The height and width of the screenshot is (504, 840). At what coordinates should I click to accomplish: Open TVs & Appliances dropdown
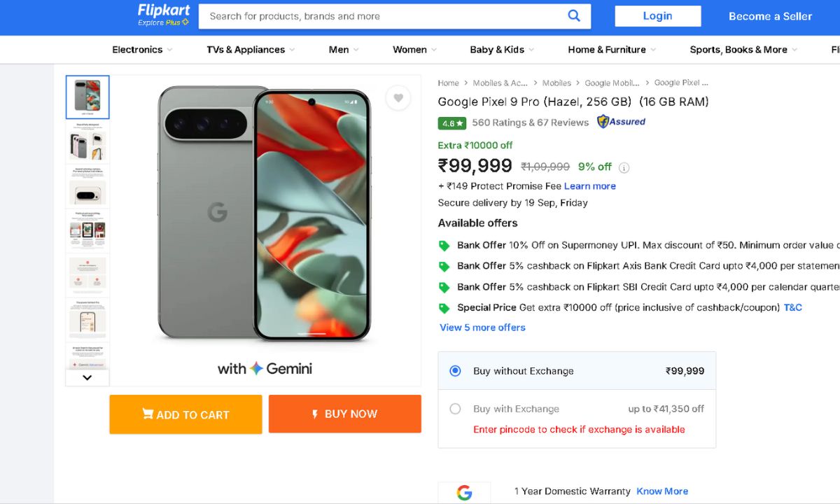(251, 50)
